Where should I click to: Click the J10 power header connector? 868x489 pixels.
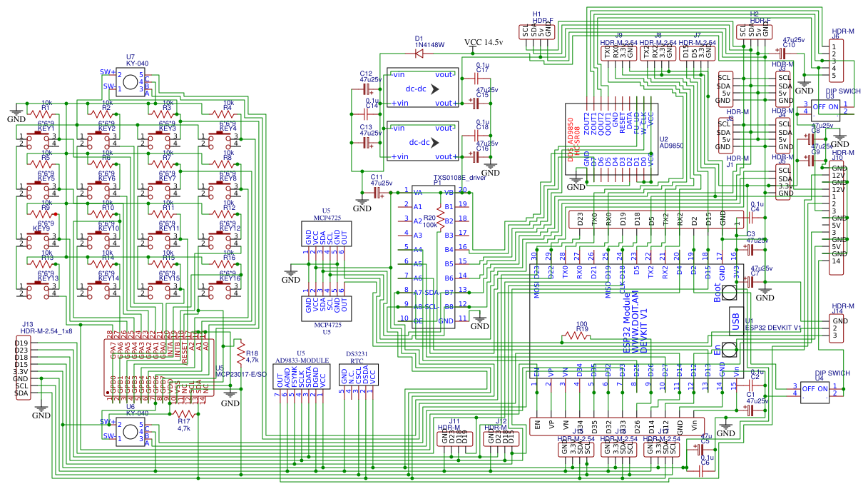838,218
